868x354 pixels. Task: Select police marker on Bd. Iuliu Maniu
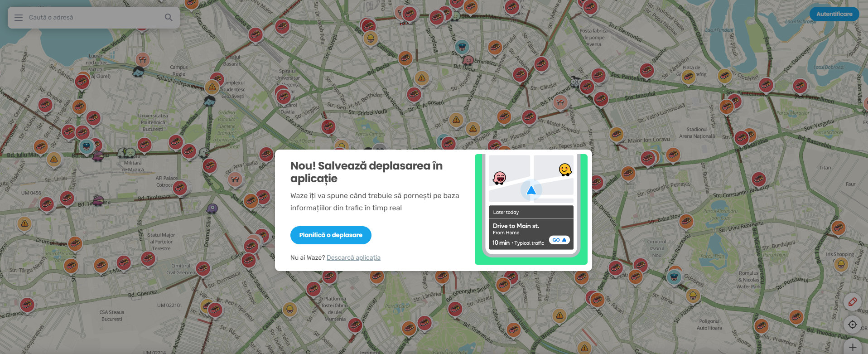coord(86,146)
